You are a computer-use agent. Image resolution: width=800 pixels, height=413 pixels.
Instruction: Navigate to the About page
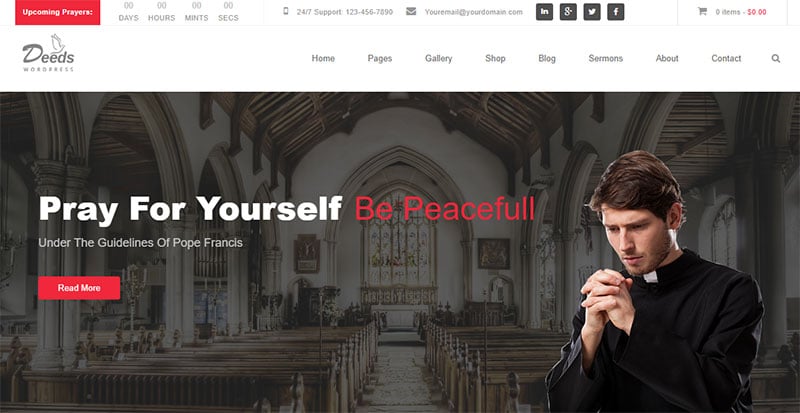click(x=667, y=59)
